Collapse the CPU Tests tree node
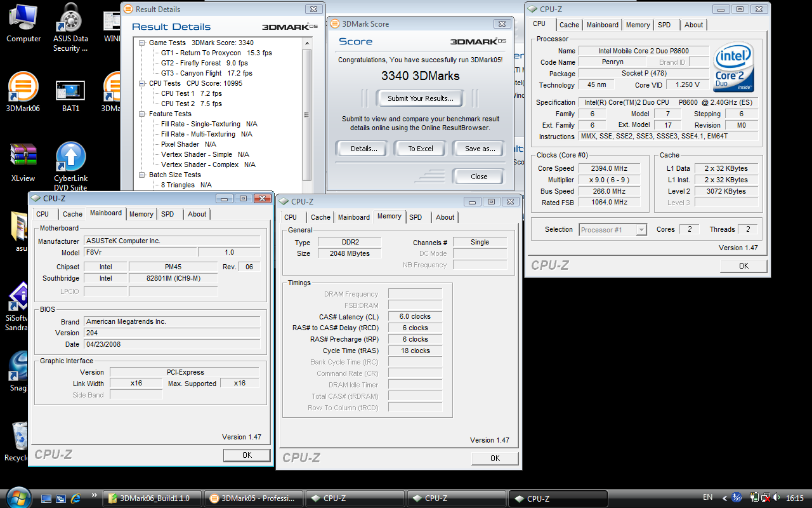The image size is (812, 508). click(142, 83)
